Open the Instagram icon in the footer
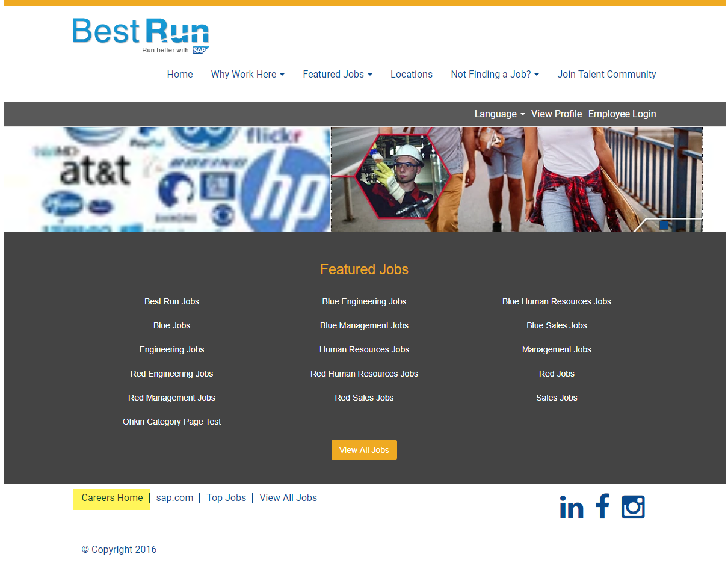Viewport: 728px width, 563px height. [x=633, y=507]
